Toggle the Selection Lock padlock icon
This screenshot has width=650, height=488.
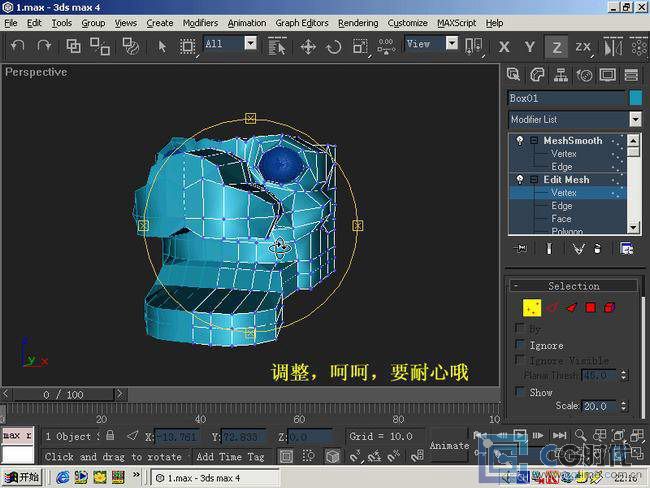[x=110, y=435]
